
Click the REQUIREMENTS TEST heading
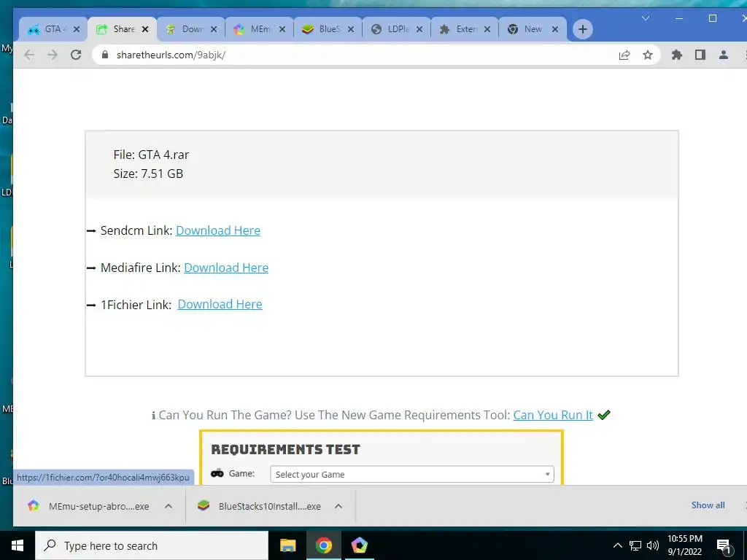[285, 449]
